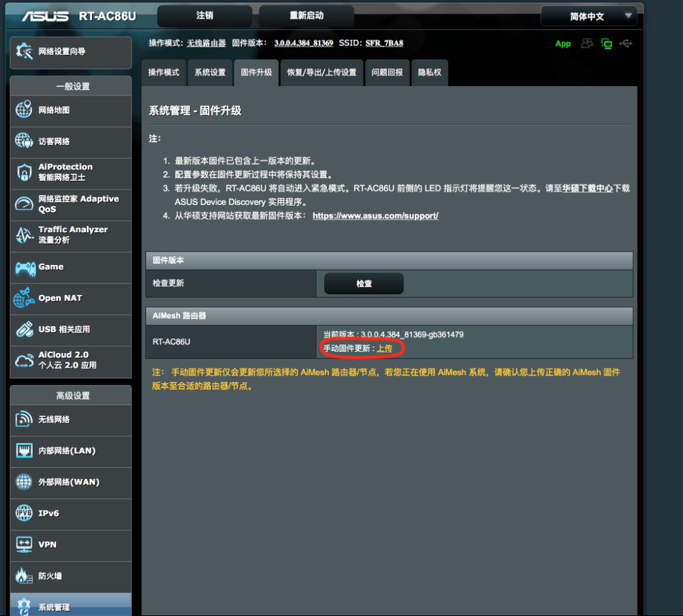Click the VPN monitor icon
The width and height of the screenshot is (683, 616).
(x=24, y=545)
